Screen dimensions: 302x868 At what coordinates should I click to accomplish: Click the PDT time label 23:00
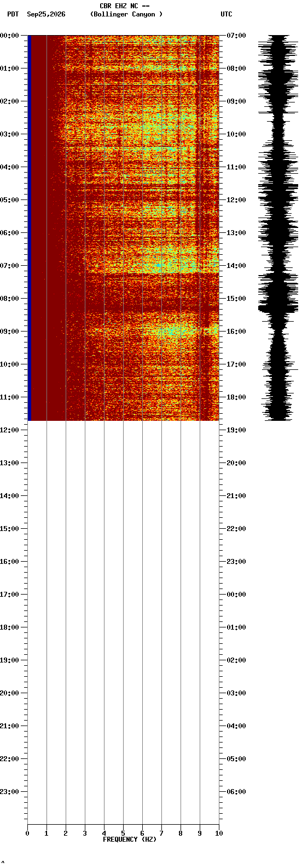click(x=9, y=792)
